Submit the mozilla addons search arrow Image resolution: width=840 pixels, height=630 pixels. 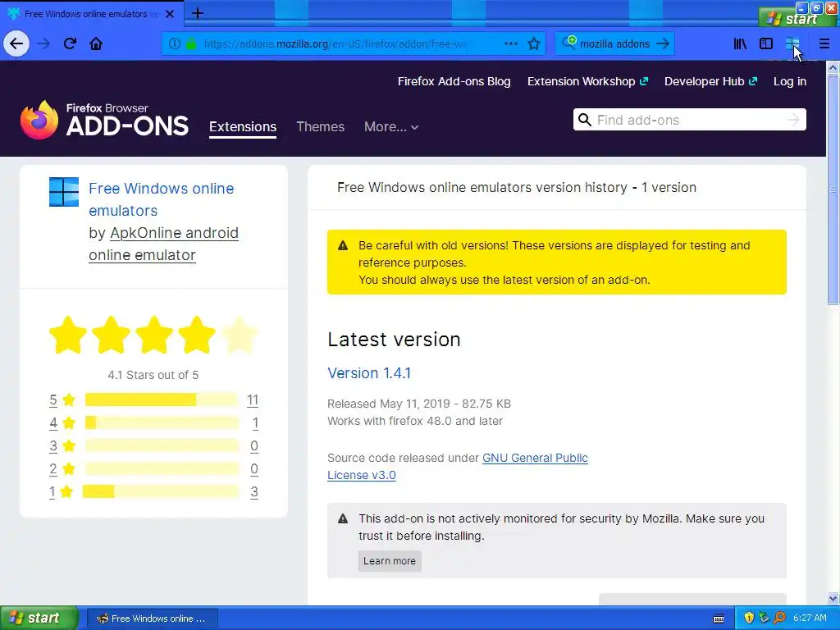click(663, 43)
